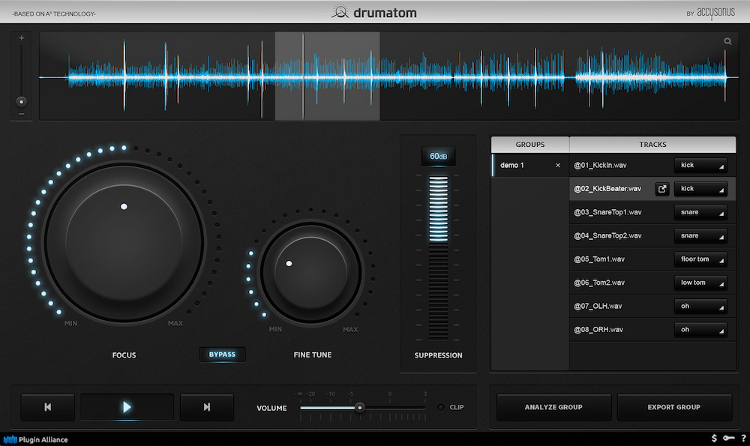The width and height of the screenshot is (750, 446).
Task: Open help with the question mark
Action: tap(743, 438)
